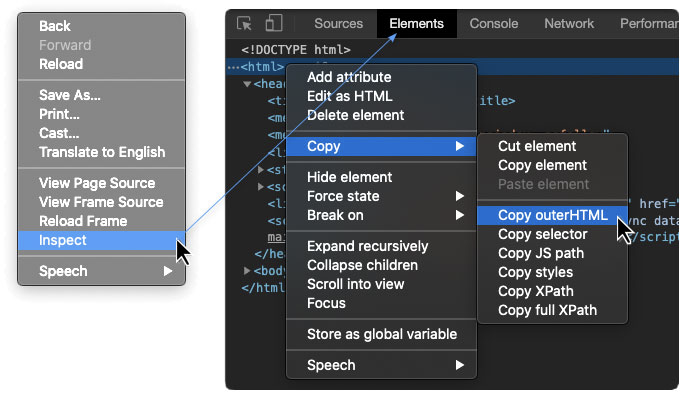Click Copy full XPath

click(547, 310)
